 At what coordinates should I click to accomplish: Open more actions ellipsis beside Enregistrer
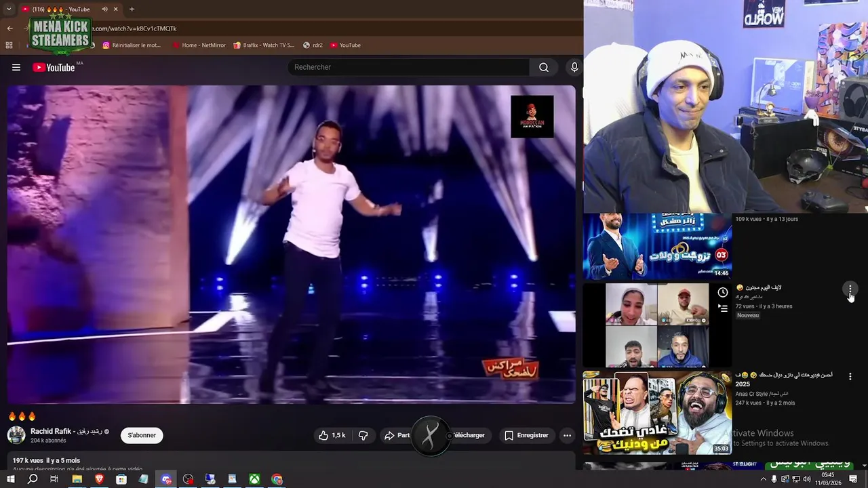(x=567, y=435)
